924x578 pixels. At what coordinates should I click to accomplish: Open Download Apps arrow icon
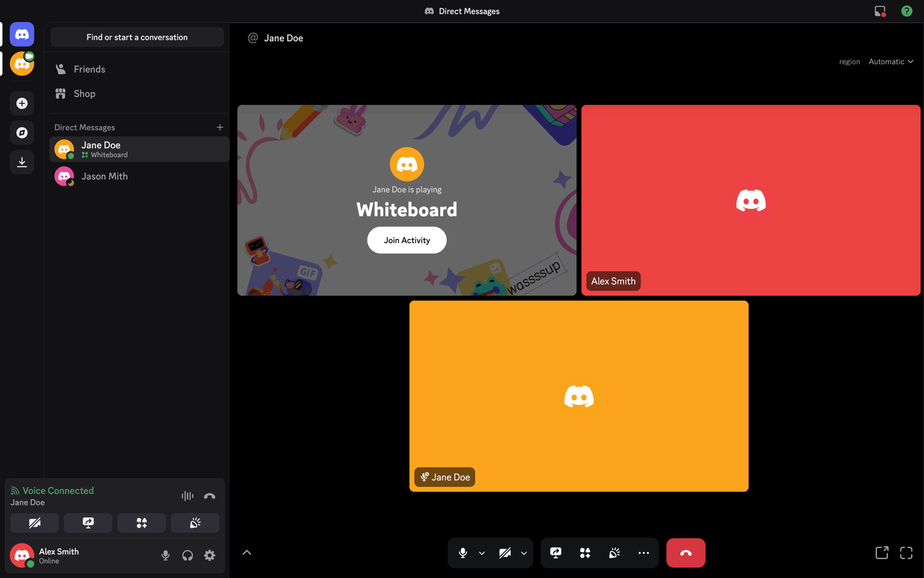tap(22, 162)
